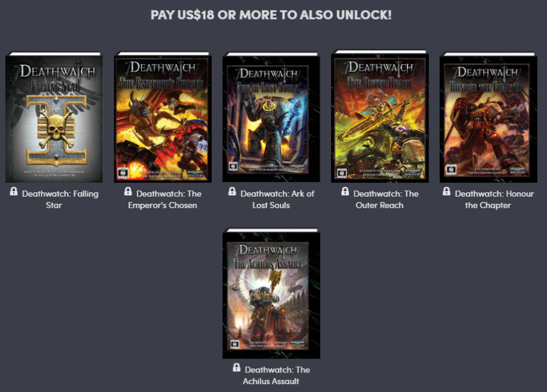Open the Deathwatch: The Emperor's Chosen title
The image size is (547, 392).
[x=165, y=199]
